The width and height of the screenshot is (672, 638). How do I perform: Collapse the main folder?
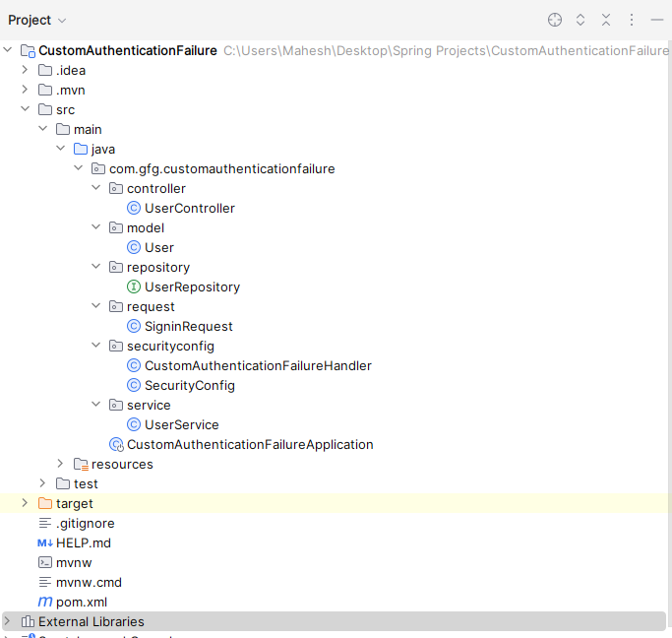tap(42, 129)
